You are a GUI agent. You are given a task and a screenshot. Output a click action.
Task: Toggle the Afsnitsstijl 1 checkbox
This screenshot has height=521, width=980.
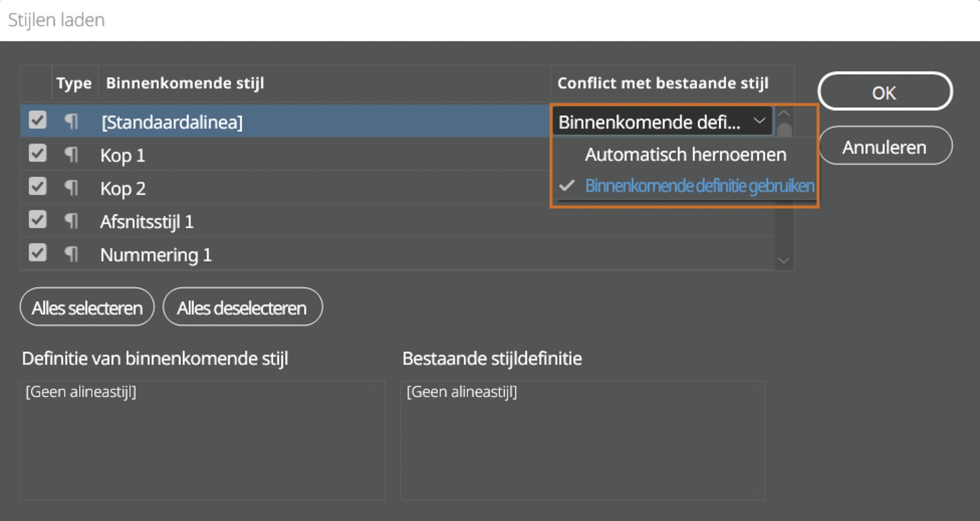click(x=37, y=220)
